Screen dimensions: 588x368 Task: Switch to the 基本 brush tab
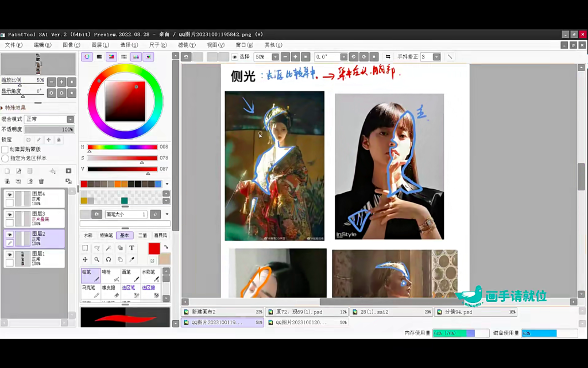pos(124,235)
